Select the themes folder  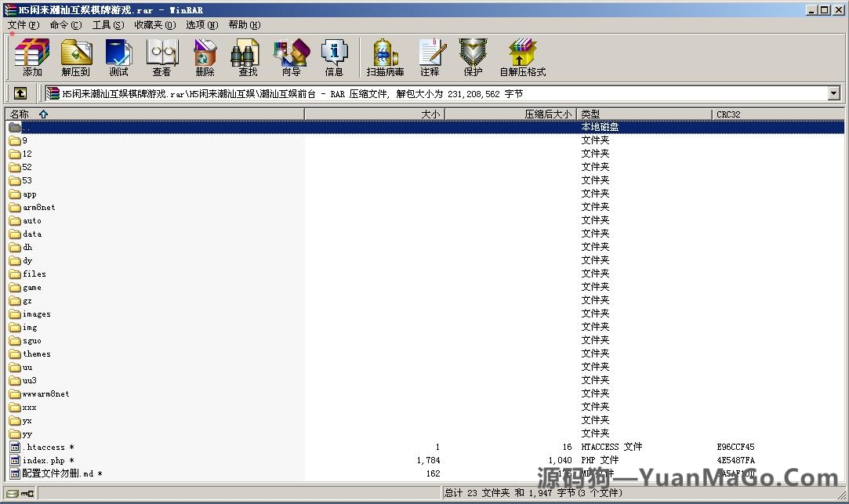point(38,354)
